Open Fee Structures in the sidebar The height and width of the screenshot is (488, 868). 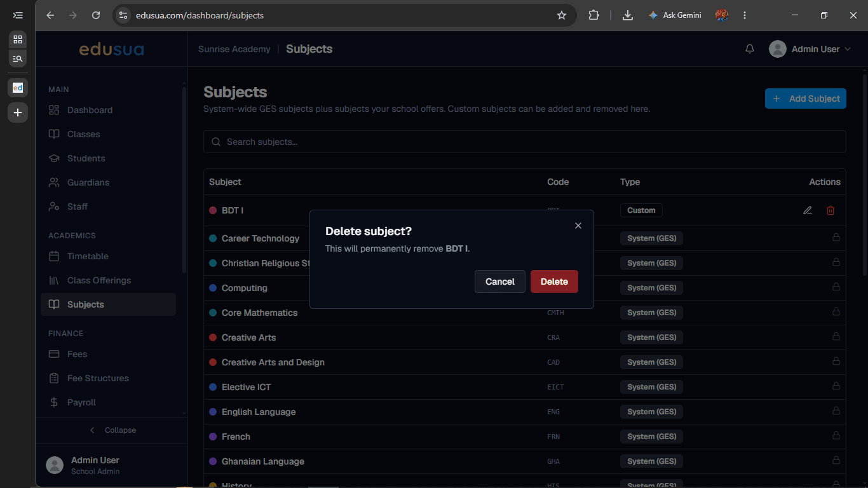[x=108, y=378]
